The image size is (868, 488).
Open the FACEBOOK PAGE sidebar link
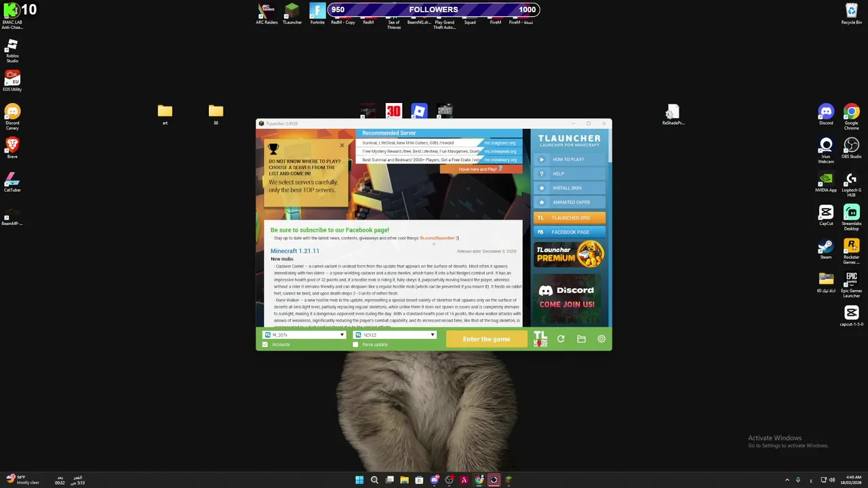570,232
